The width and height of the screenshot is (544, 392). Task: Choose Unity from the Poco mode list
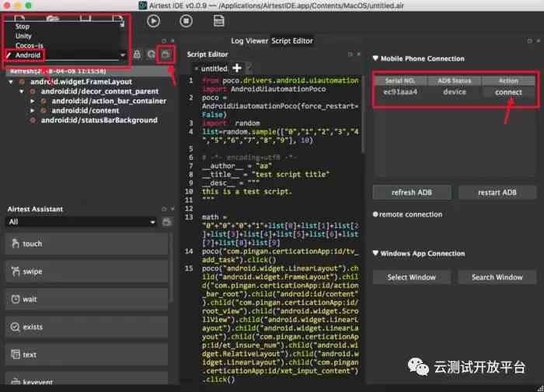[x=23, y=36]
